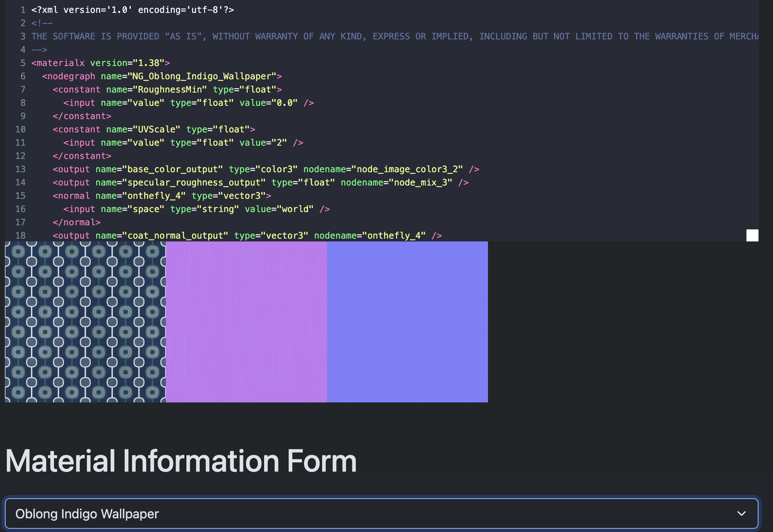
Task: Click the white scrollbar corner square
Action: (x=752, y=235)
